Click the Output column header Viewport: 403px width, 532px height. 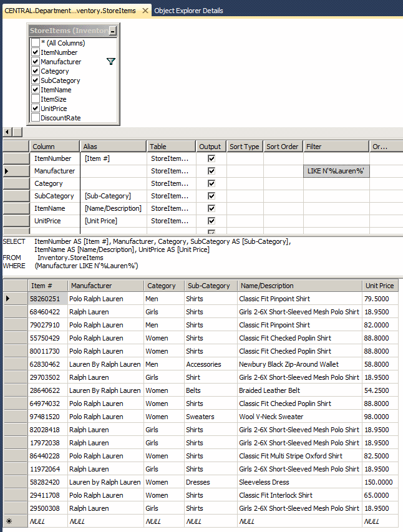pos(210,147)
